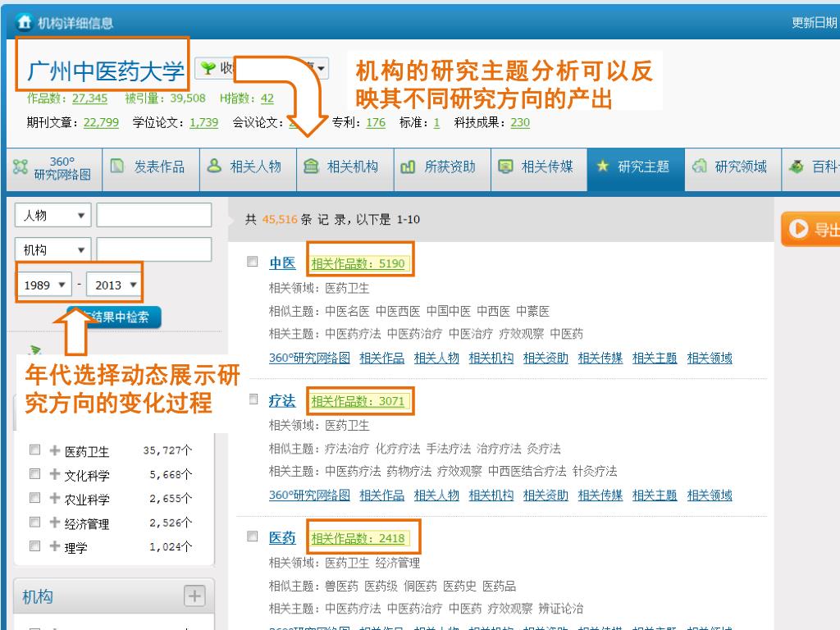Open patent count 176 link
Screen dimensions: 840x630
pos(376,122)
